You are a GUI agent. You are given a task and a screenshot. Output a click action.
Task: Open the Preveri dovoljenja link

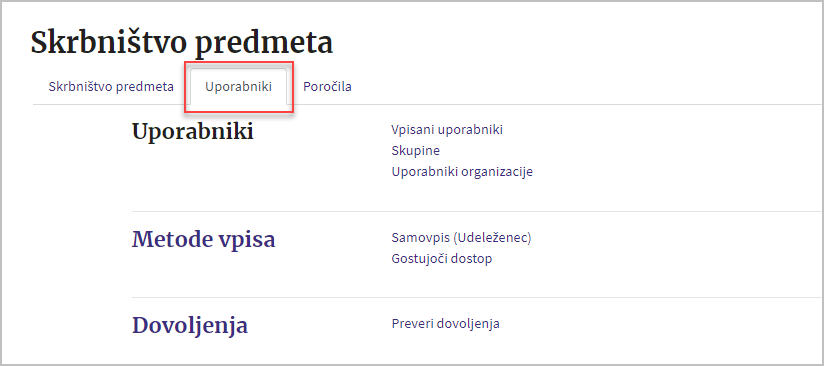[x=446, y=324]
